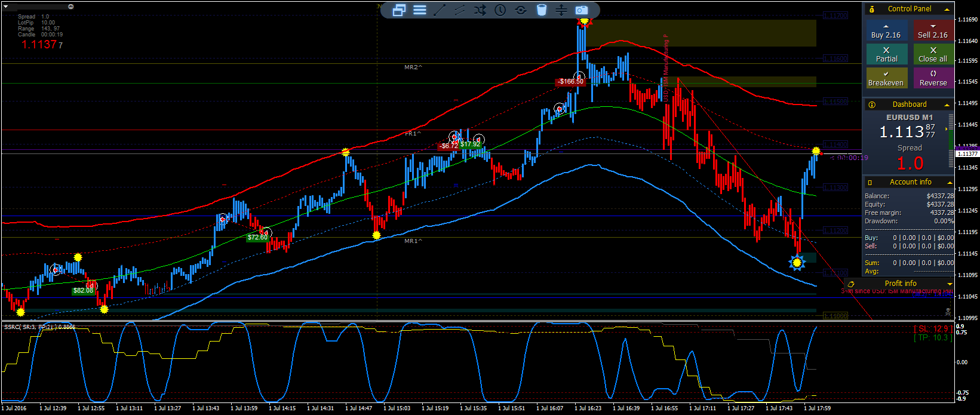Click the small smiley icon at top left

point(71,7)
